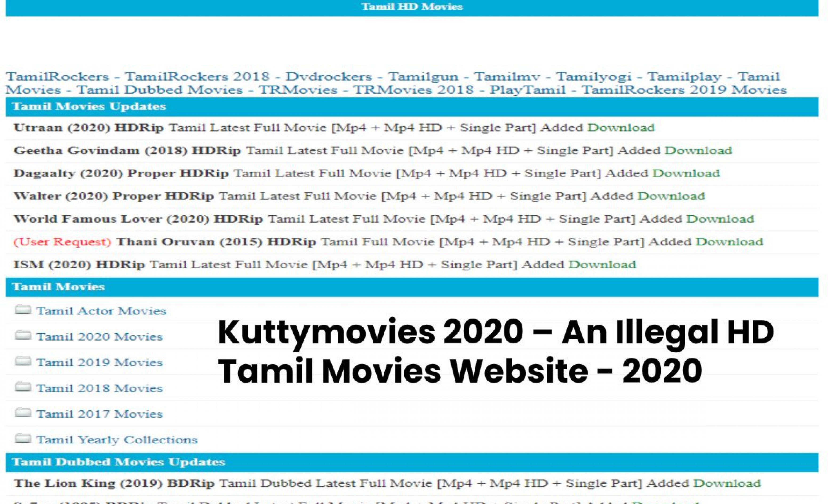828x504 pixels.
Task: Click folder icon beside Tamil Actor Movies
Action: pos(23,309)
